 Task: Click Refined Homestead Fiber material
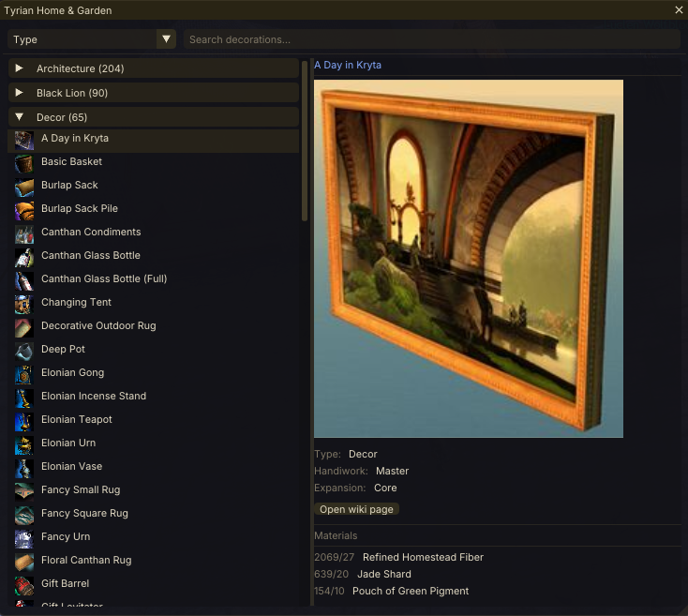[423, 557]
